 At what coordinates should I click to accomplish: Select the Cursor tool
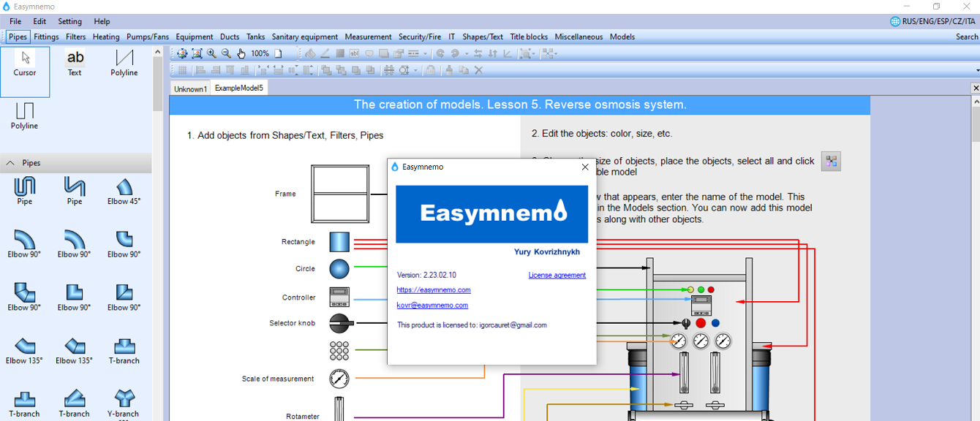click(x=25, y=72)
